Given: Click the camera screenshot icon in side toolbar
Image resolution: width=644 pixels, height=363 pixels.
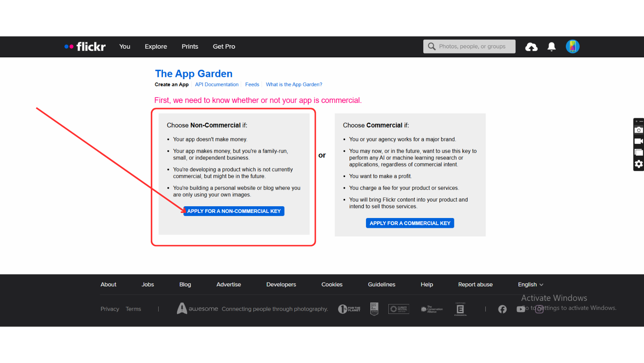Looking at the screenshot, I should coord(639,130).
